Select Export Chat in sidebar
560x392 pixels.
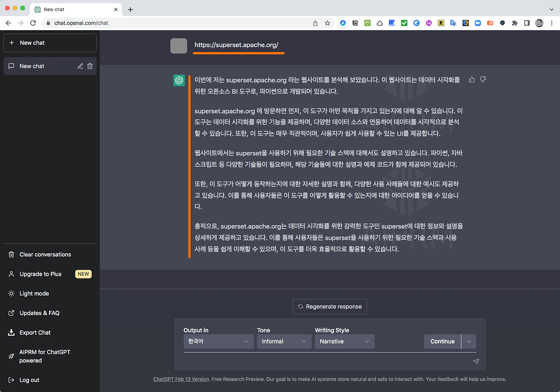(50, 333)
